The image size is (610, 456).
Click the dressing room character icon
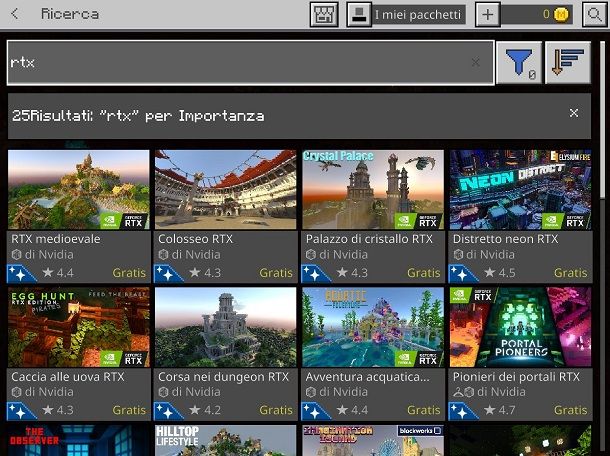coord(359,15)
